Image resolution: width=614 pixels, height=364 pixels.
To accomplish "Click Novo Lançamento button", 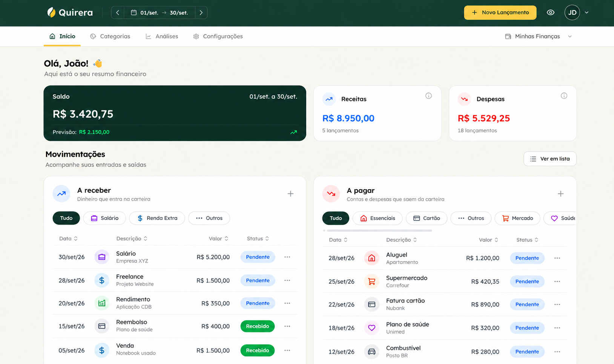I will [x=500, y=12].
